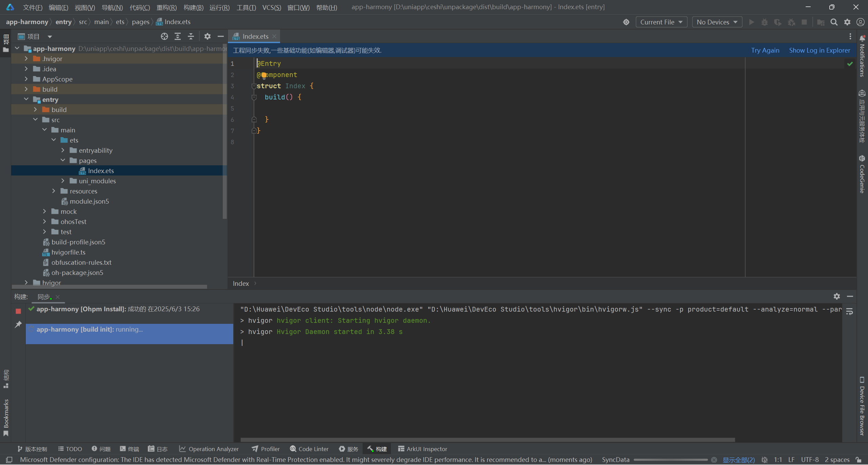Viewport: 868px width, 465px height.
Task: Click the green inspection checkmark in editor
Action: 850,64
